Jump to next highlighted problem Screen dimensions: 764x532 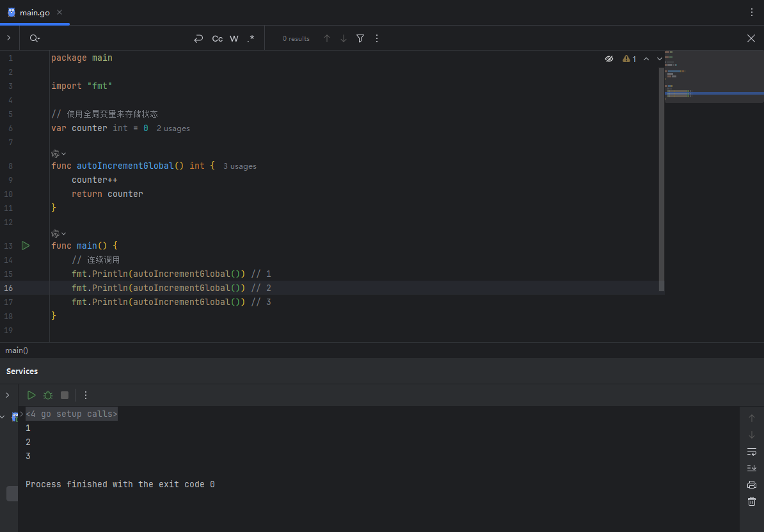(x=659, y=59)
